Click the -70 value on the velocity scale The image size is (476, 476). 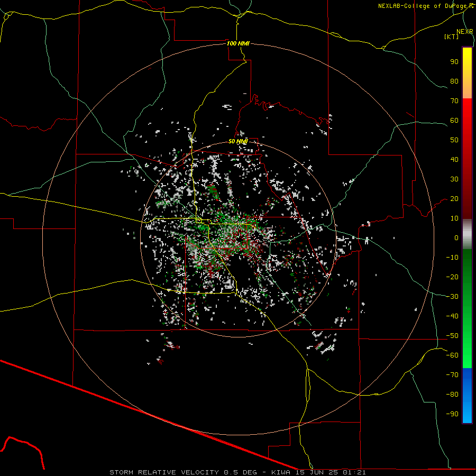452,375
